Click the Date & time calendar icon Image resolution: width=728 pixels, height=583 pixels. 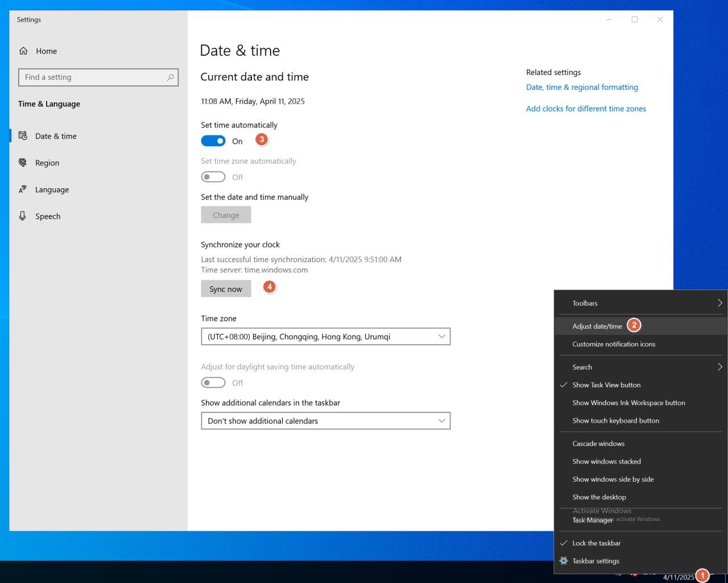(x=23, y=136)
